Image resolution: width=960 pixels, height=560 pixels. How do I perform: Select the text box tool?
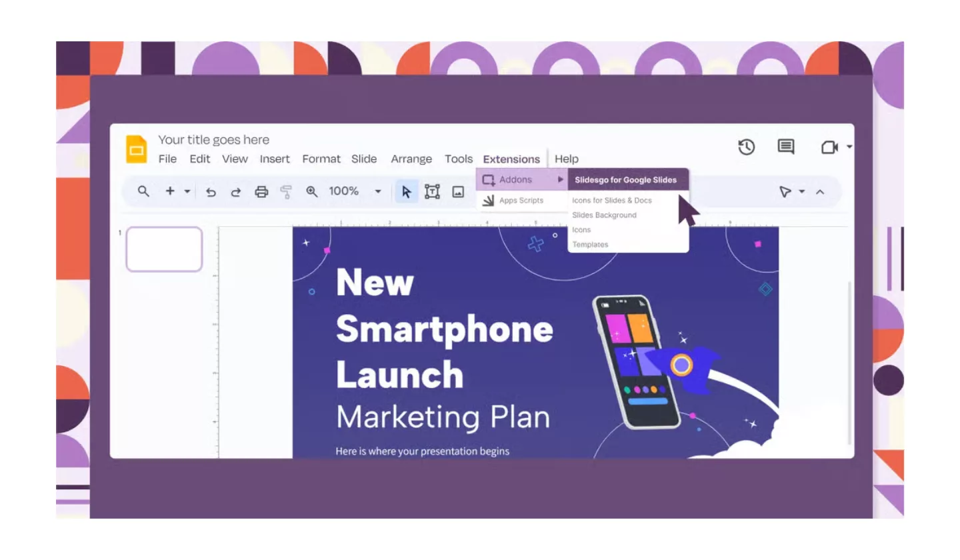(x=432, y=192)
